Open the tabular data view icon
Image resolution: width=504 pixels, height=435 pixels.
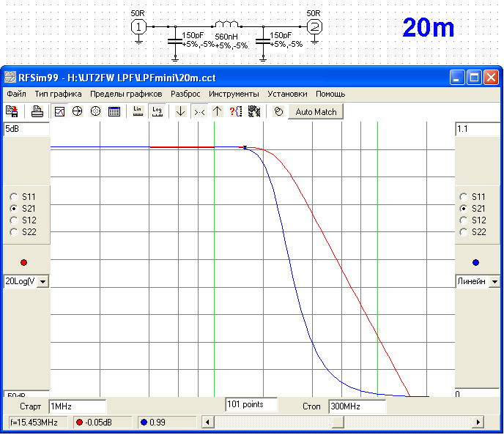click(x=114, y=111)
